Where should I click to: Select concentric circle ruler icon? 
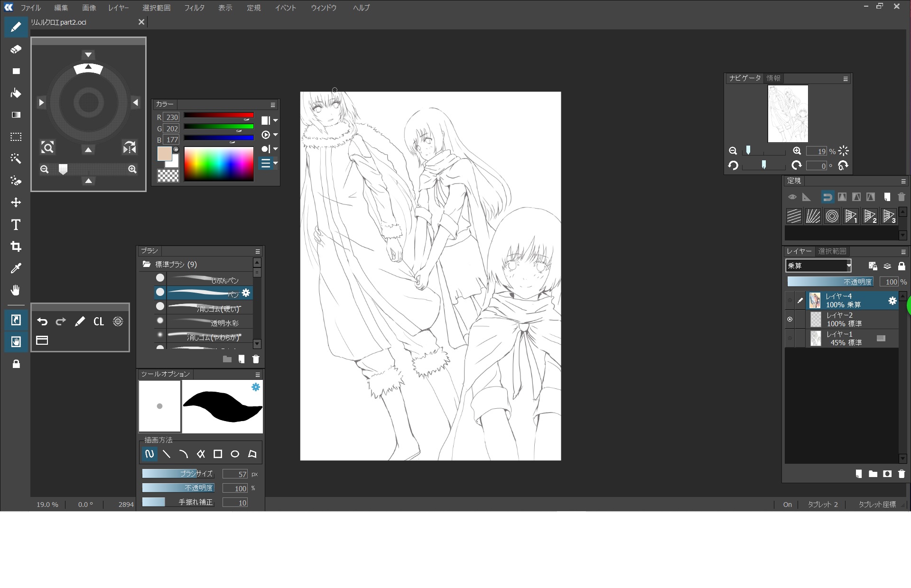click(x=832, y=216)
